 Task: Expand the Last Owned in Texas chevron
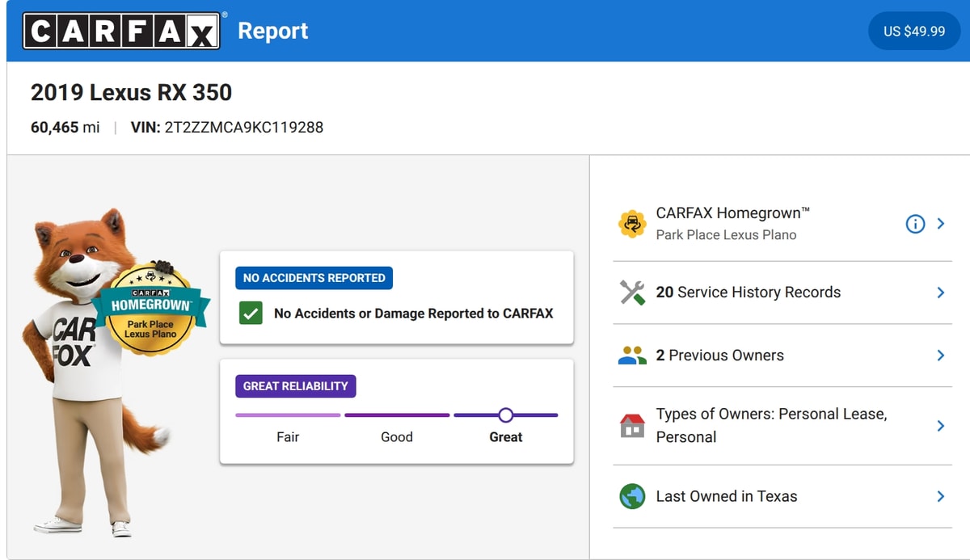click(x=941, y=496)
